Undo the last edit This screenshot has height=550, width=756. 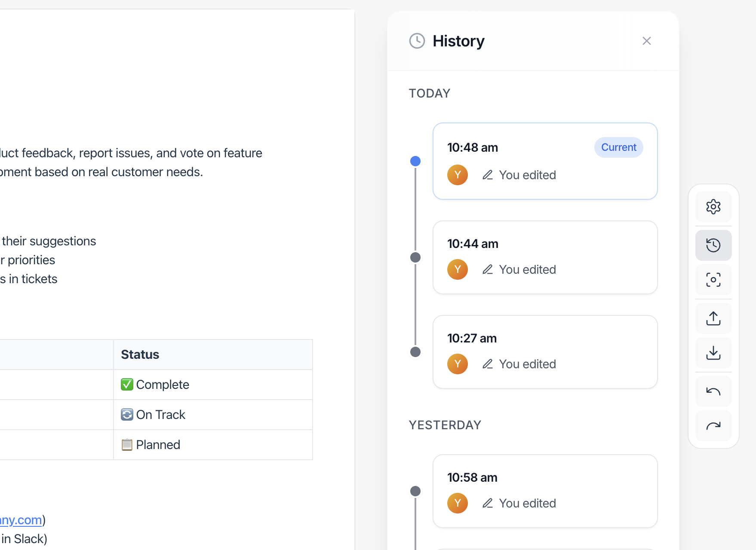tap(713, 391)
